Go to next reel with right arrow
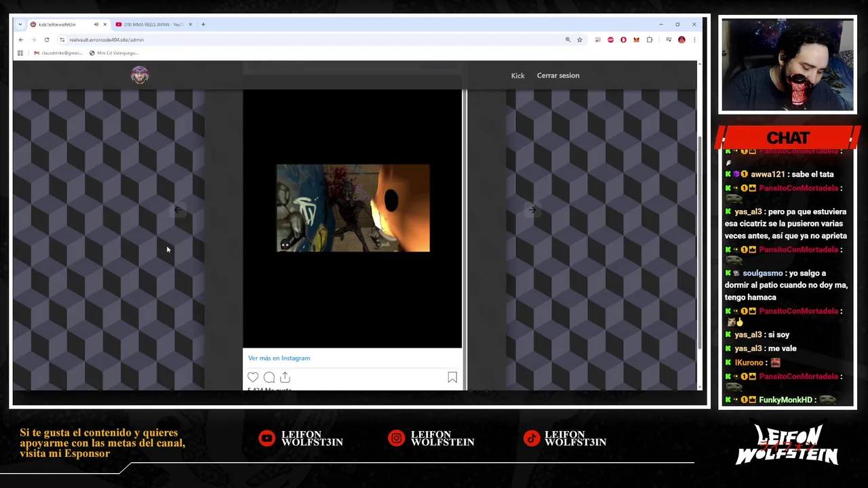The width and height of the screenshot is (868, 488). point(532,210)
